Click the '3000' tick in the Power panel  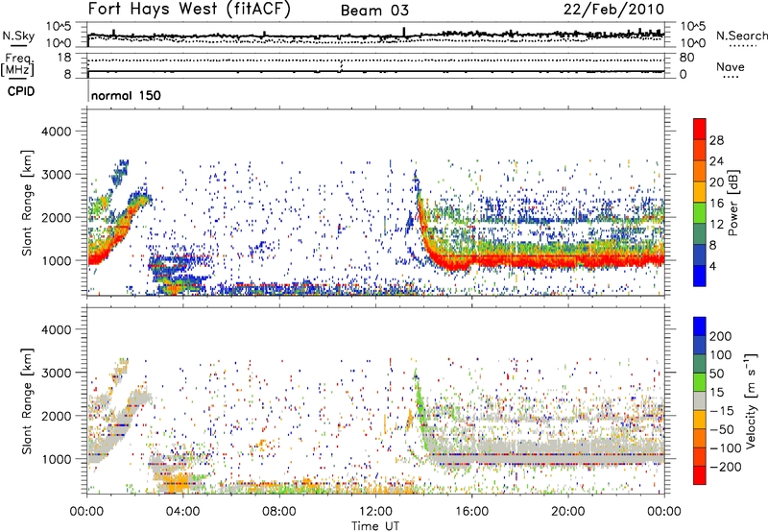point(56,175)
